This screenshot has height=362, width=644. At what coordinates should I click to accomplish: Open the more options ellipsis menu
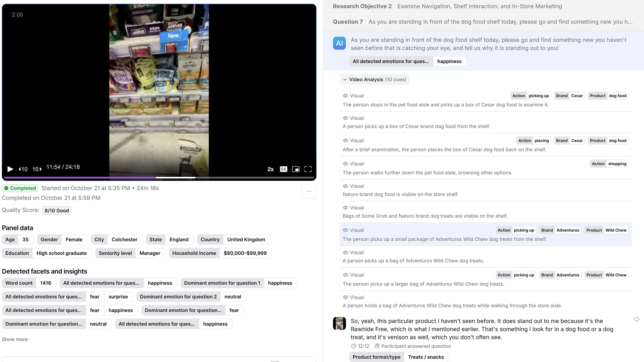tap(309, 191)
